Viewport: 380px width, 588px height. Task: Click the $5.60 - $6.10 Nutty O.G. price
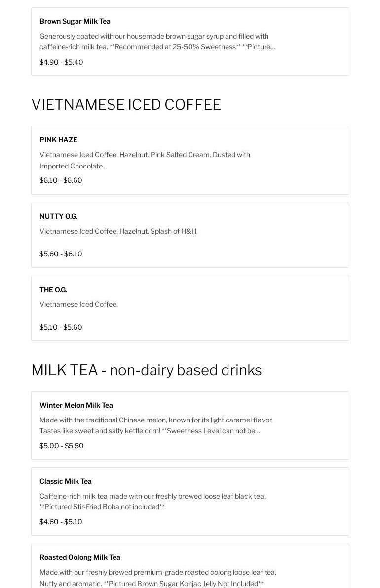[x=61, y=254]
